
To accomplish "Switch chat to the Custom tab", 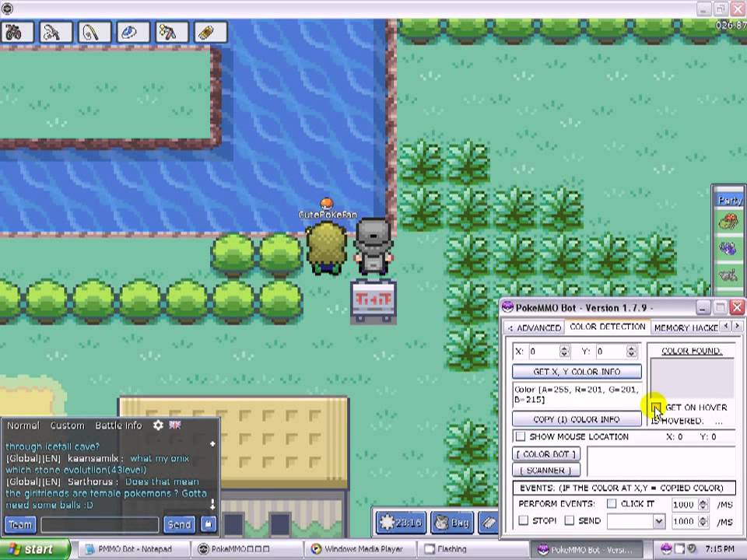I will pyautogui.click(x=67, y=425).
